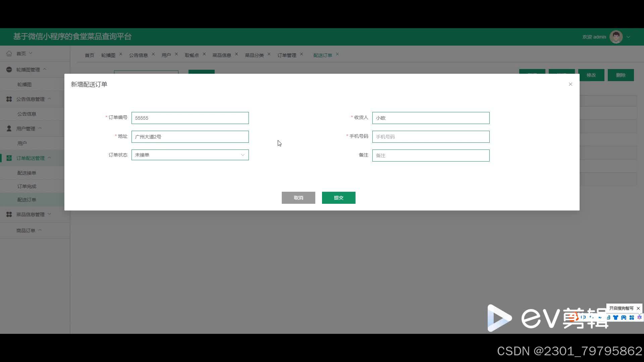
Task: Expand the 菜品信息管理 sidebar section
Action: point(49,214)
